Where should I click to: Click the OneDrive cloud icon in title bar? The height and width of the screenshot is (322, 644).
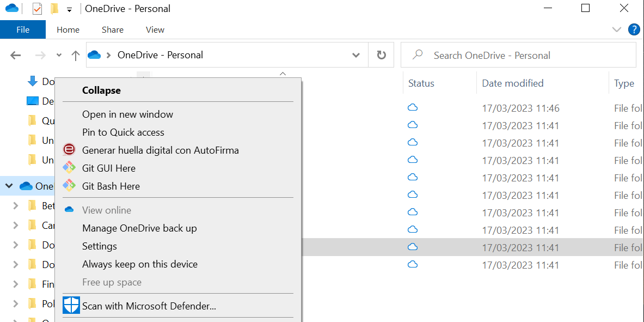12,8
